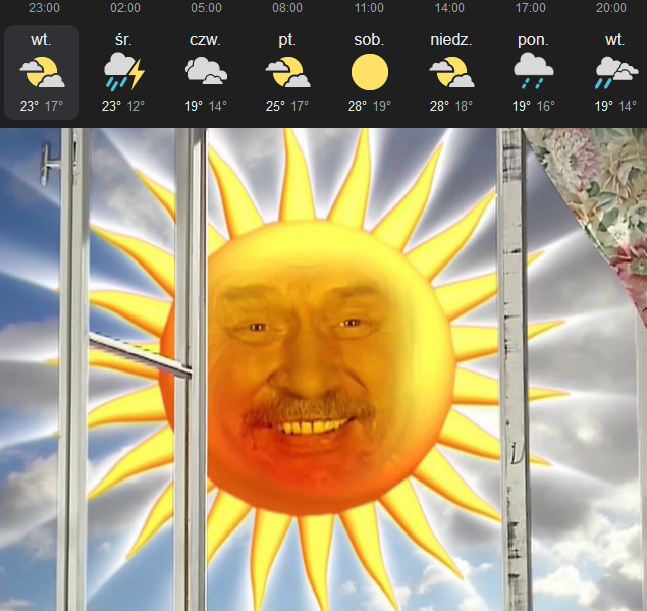Click the partly cloudy icon for pt.
Viewport: 647px width, 611px height.
[x=286, y=72]
